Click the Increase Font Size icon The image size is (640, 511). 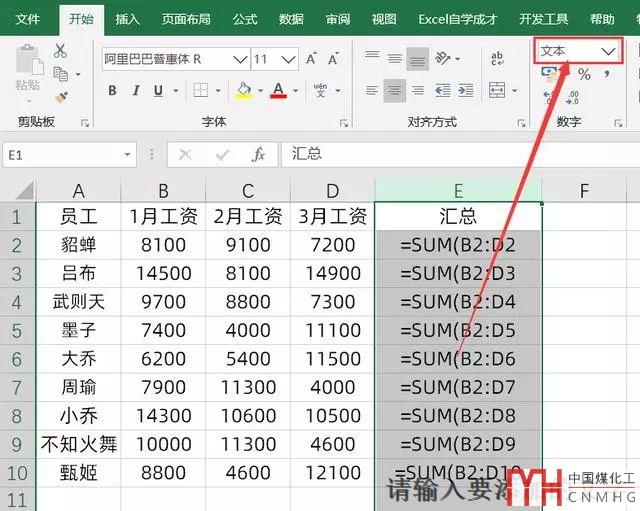click(312, 60)
